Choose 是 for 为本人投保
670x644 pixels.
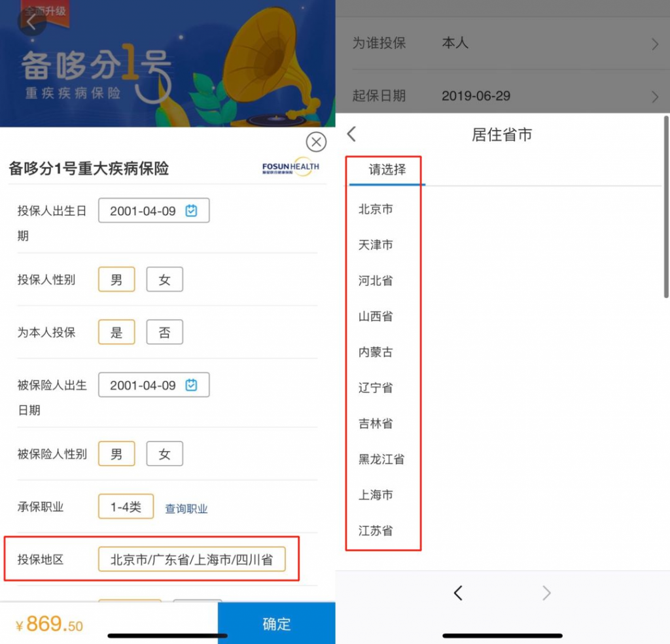click(x=116, y=332)
